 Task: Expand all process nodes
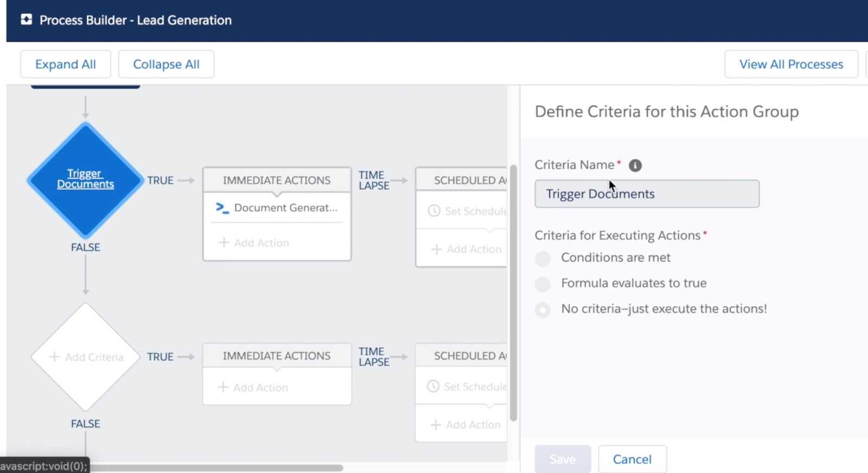(x=66, y=65)
